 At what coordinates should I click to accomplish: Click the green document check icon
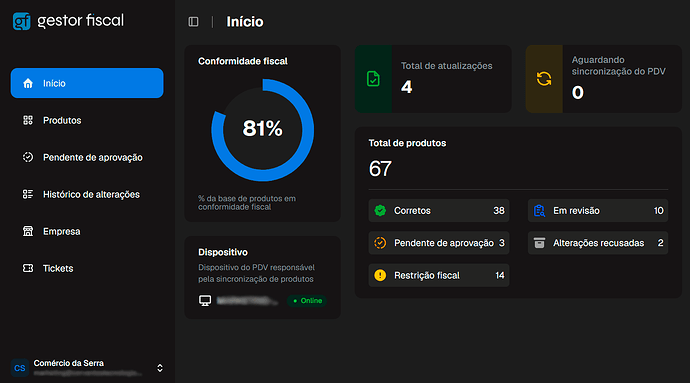[x=373, y=79]
